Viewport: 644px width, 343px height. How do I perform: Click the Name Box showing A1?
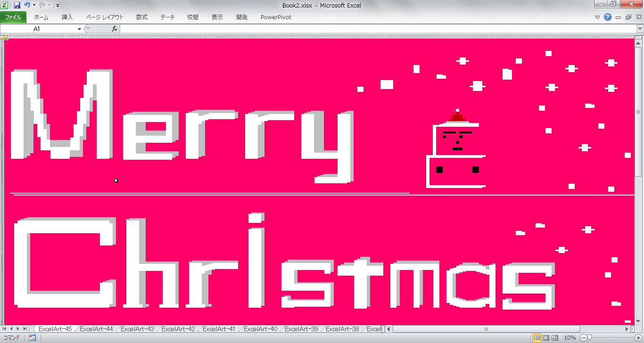(x=38, y=29)
